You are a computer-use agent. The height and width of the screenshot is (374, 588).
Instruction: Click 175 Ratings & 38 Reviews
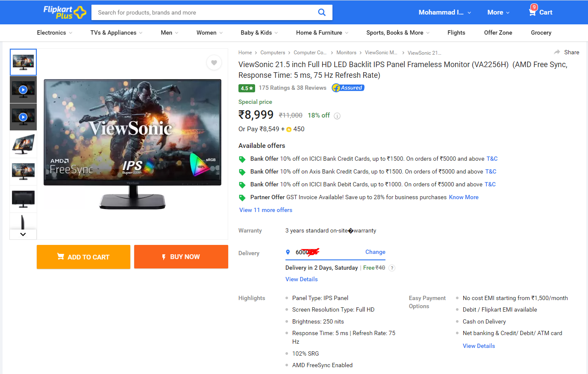292,88
